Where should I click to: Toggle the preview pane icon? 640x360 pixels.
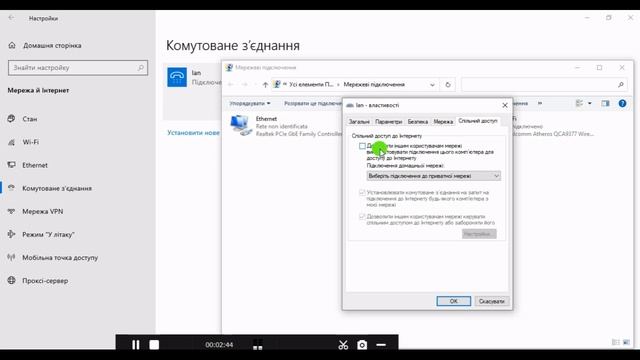605,104
